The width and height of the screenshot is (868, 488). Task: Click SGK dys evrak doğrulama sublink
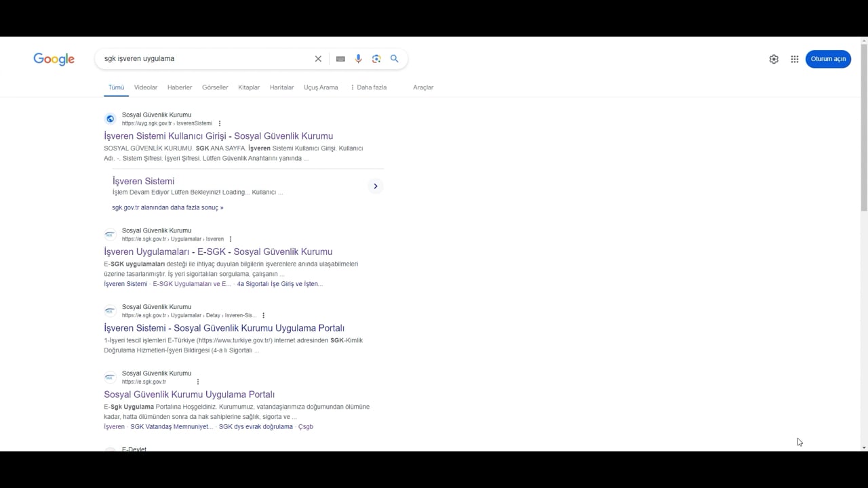pyautogui.click(x=256, y=427)
